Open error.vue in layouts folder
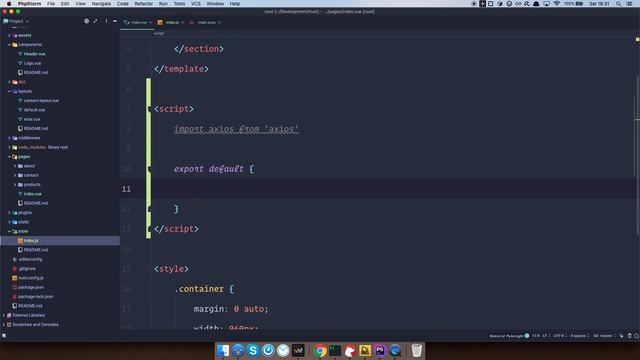The height and width of the screenshot is (360, 640). pos(32,119)
